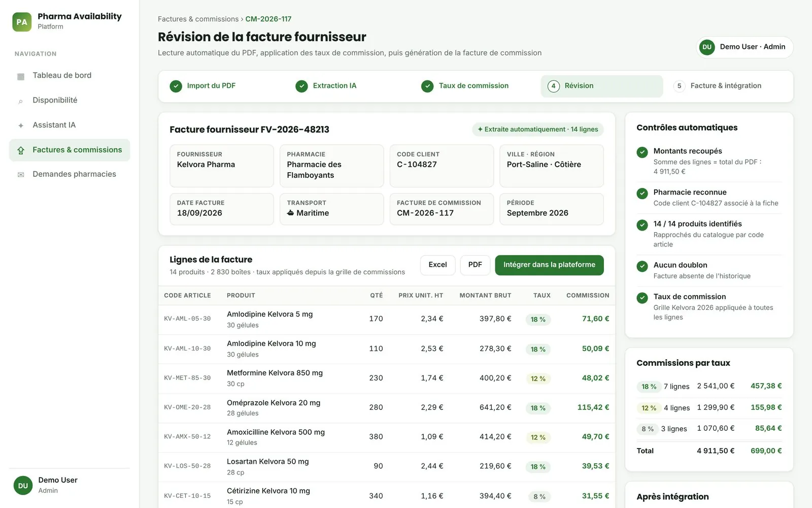Click the green check beside Import du PDF
Image resolution: width=812 pixels, height=508 pixels.
176,86
